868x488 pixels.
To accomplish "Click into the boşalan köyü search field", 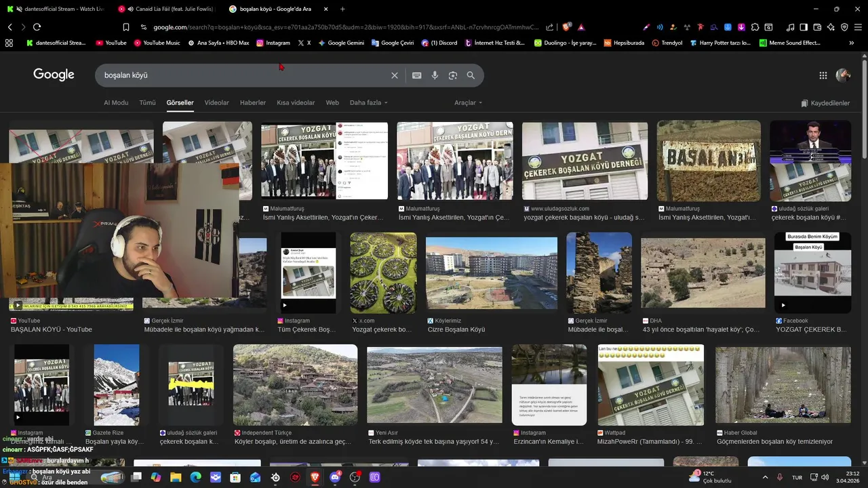I will point(244,75).
